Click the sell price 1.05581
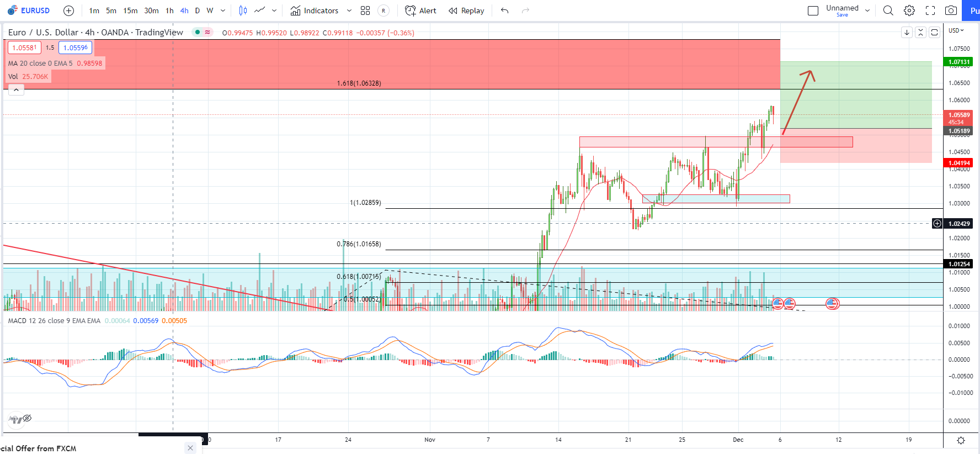Image resolution: width=980 pixels, height=454 pixels. (x=24, y=47)
